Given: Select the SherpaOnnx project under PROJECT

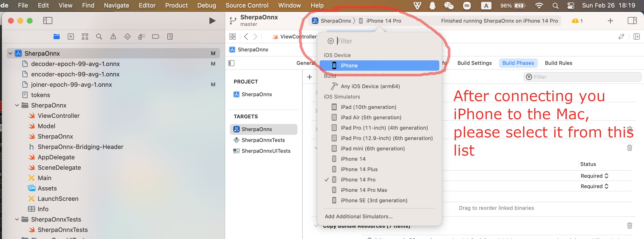Looking at the screenshot, I should click(x=263, y=94).
